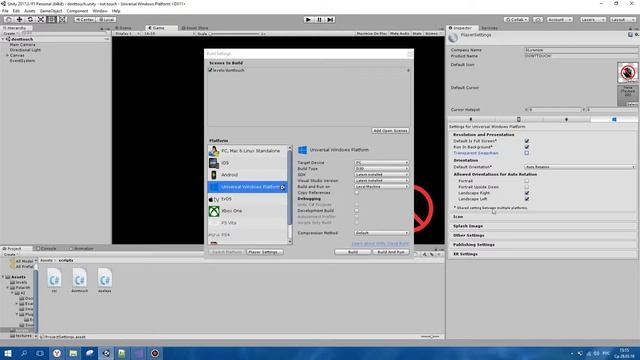Open the red recorder app on taskbar

pos(155,353)
